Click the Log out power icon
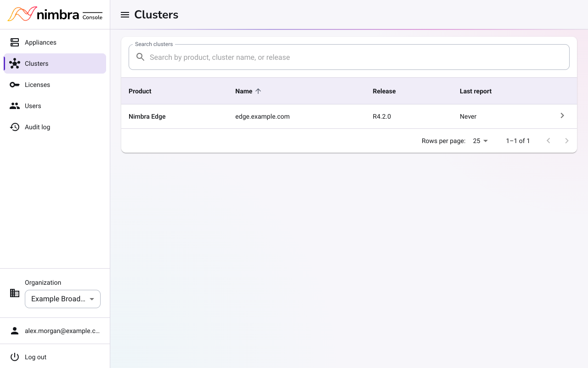Screen dimensions: 588x368 pyautogui.click(x=15, y=357)
